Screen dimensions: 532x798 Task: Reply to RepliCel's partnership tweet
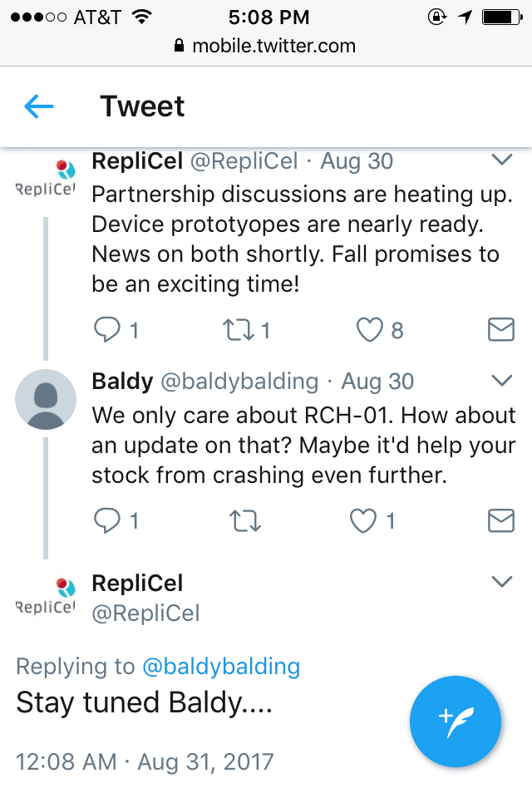[108, 331]
